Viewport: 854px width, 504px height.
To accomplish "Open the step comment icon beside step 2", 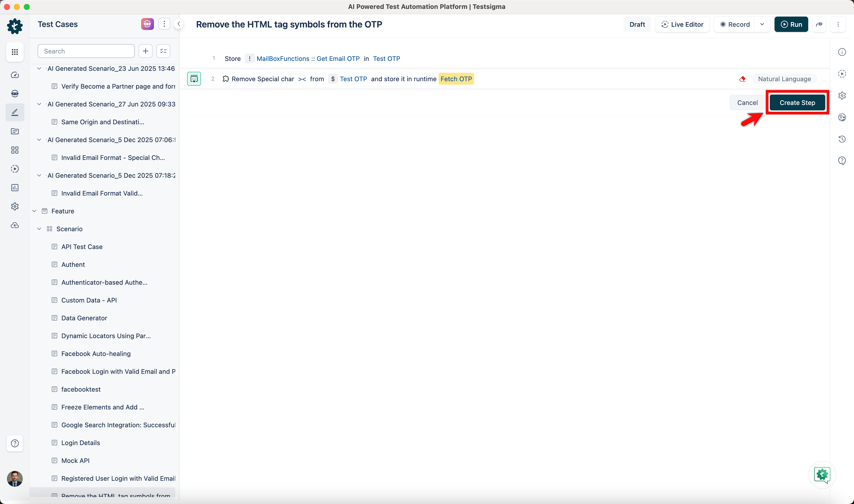I will pyautogui.click(x=194, y=79).
